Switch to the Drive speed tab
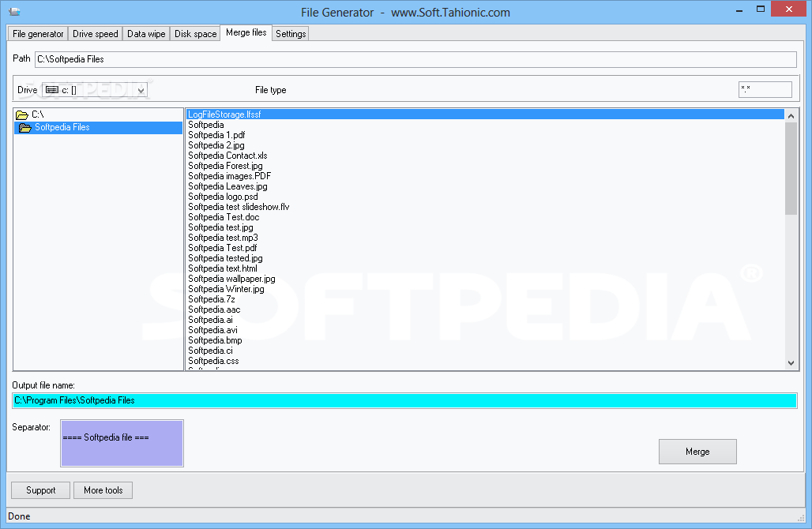Screen dimensions: 812x529 tap(96, 34)
